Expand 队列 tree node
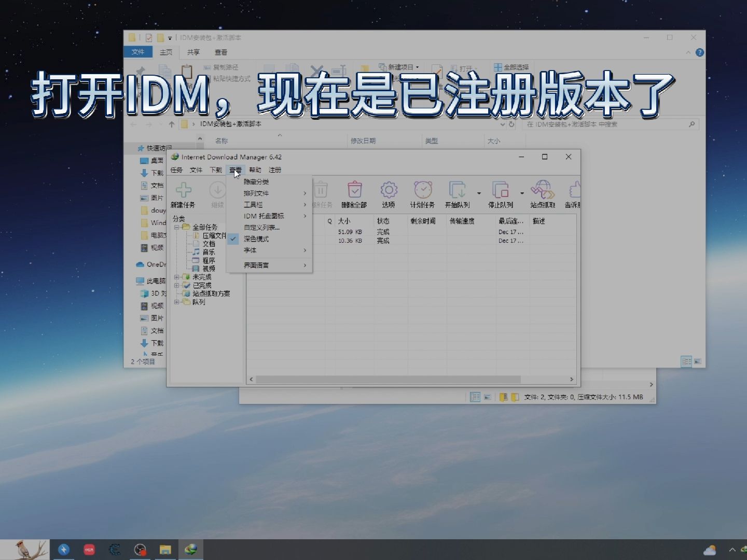 point(176,302)
